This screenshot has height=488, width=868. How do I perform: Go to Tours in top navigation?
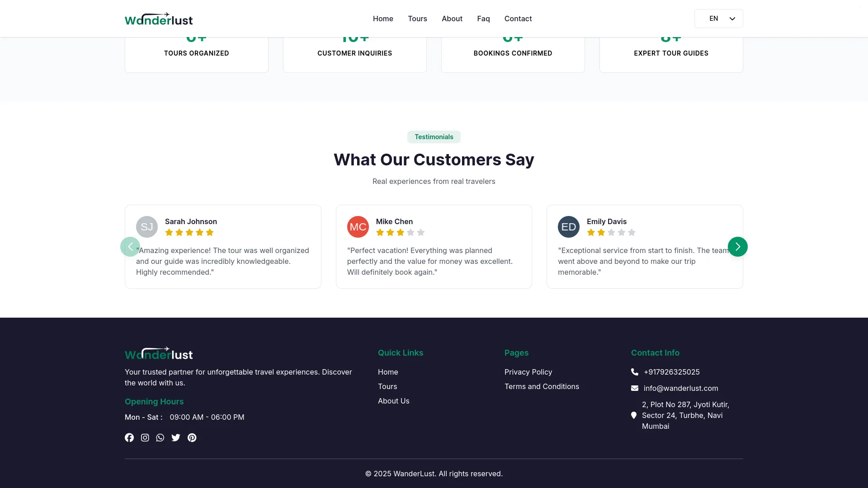(417, 19)
